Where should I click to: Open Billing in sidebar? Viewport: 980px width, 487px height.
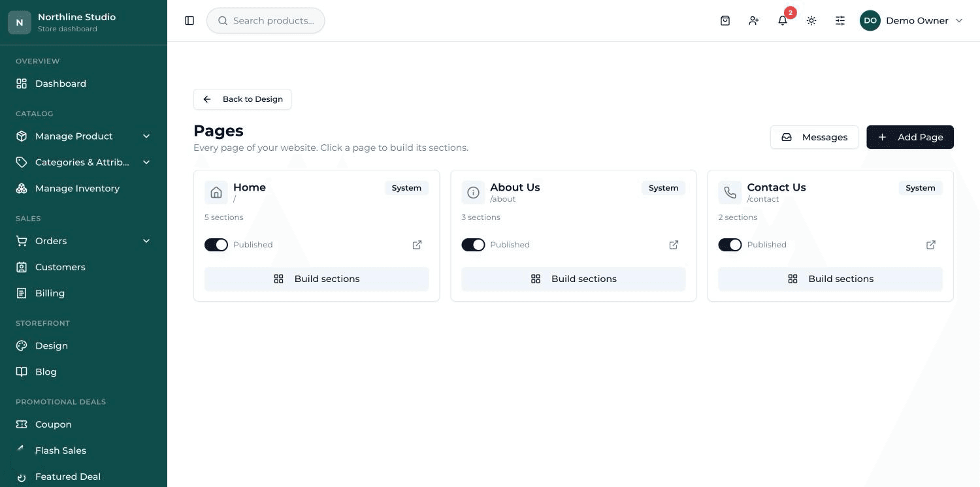click(x=84, y=293)
